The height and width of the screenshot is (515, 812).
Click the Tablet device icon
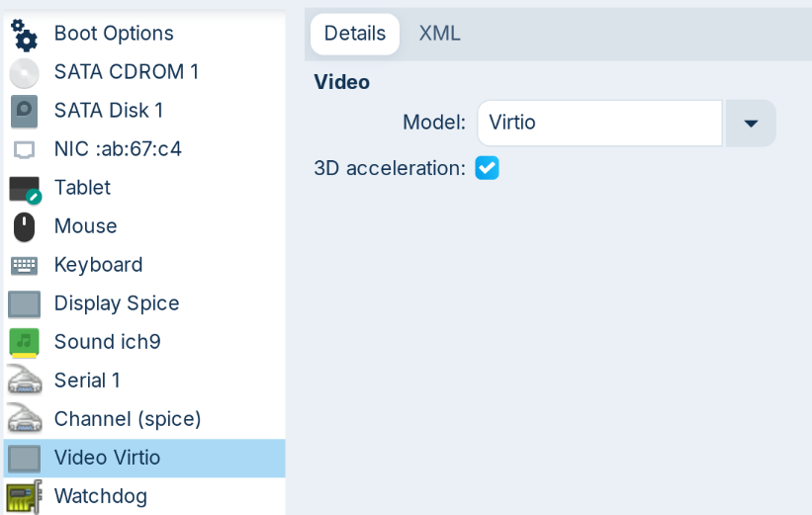pyautogui.click(x=25, y=188)
